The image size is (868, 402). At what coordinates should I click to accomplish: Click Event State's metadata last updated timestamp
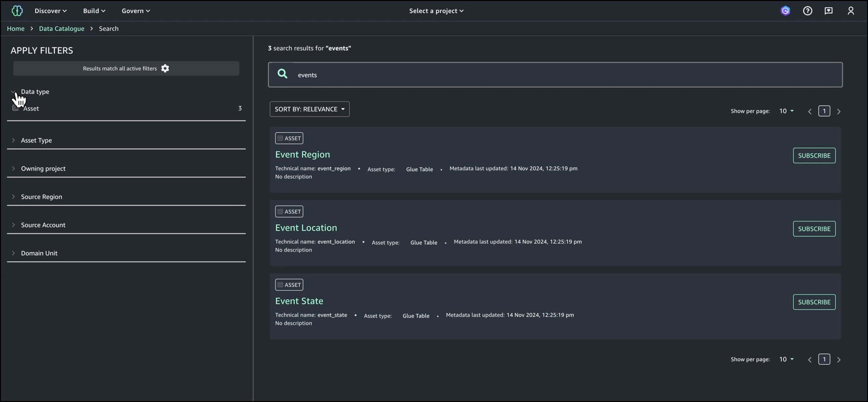[540, 315]
